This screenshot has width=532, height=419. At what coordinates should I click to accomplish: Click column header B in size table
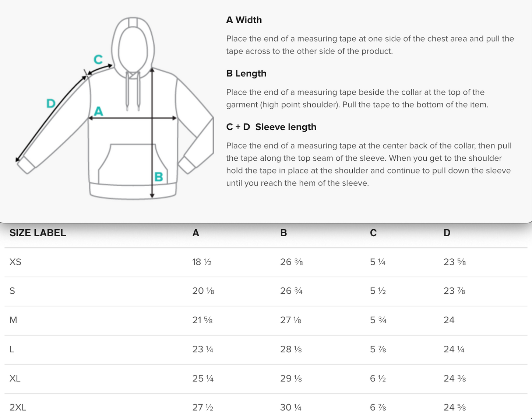pos(283,233)
